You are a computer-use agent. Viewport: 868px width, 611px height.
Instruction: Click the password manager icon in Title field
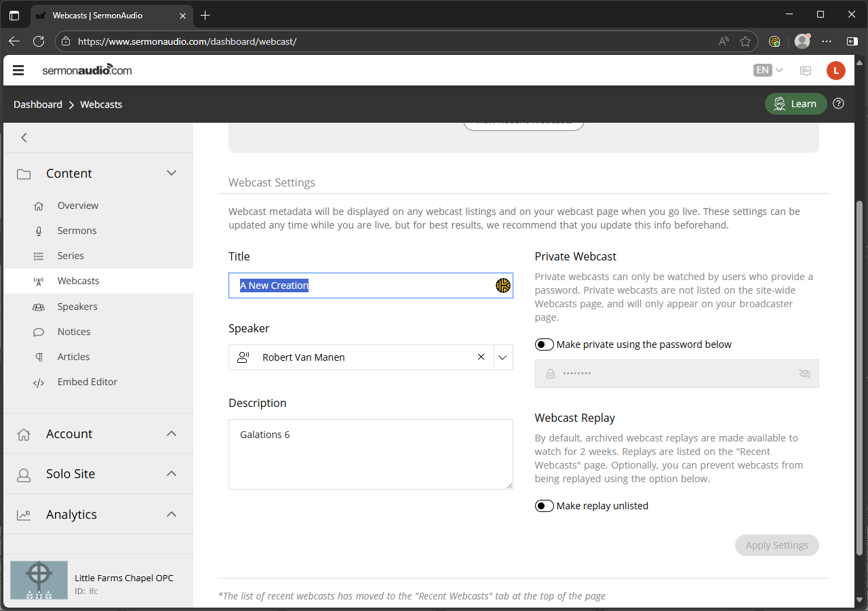[x=502, y=285]
